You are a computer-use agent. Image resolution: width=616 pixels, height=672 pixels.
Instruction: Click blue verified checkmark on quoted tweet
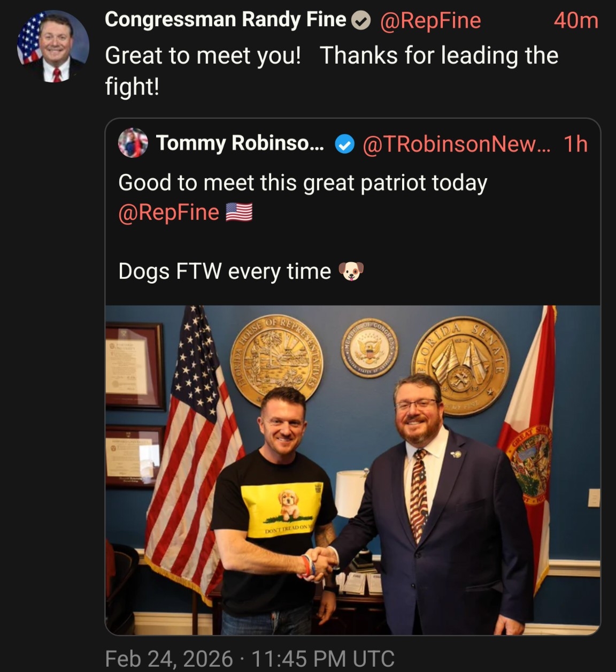point(345,144)
